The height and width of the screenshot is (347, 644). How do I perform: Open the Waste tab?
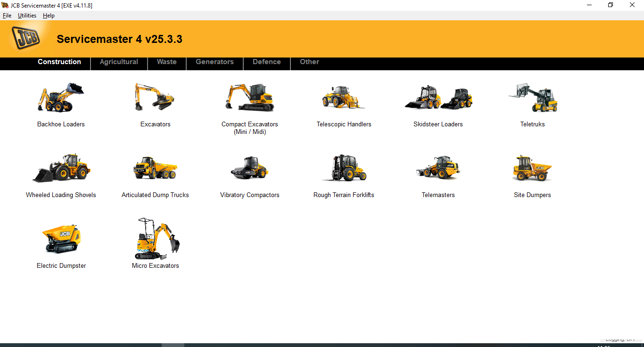coord(167,62)
